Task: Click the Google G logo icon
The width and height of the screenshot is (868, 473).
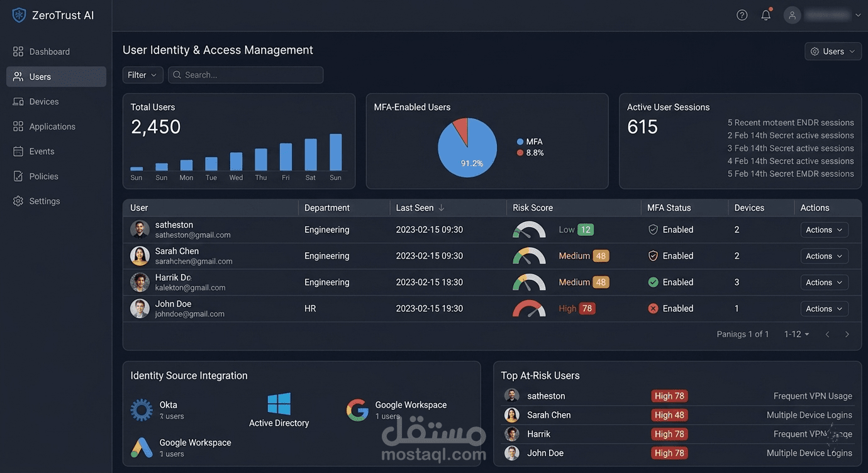Action: click(357, 410)
